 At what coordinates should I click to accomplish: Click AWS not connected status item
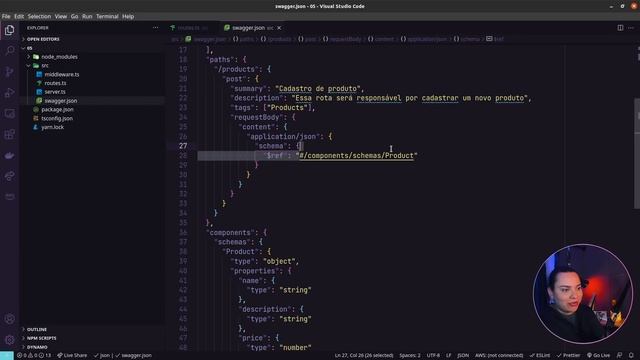click(x=499, y=356)
